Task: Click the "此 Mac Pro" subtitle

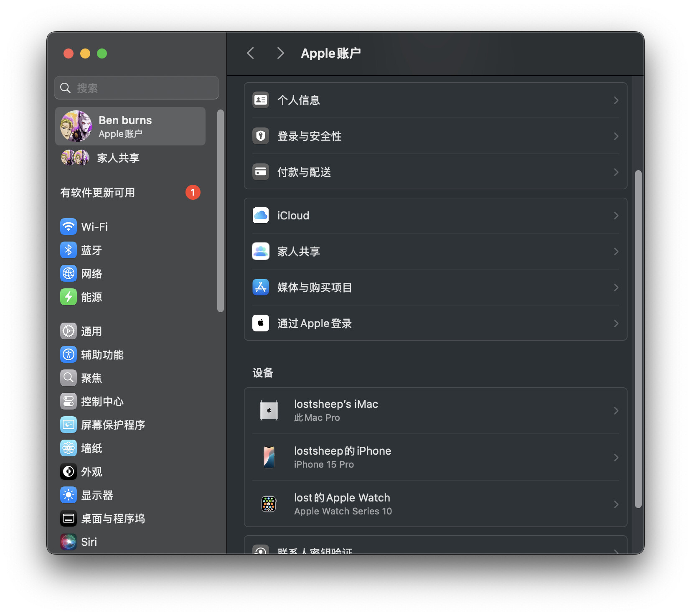Action: (317, 418)
